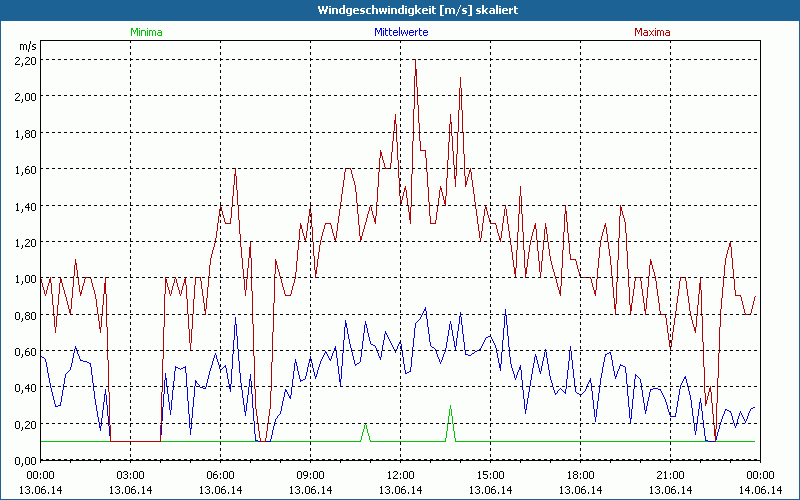The height and width of the screenshot is (500, 800).
Task: Click the 09:00 time axis label
Action: tap(310, 475)
